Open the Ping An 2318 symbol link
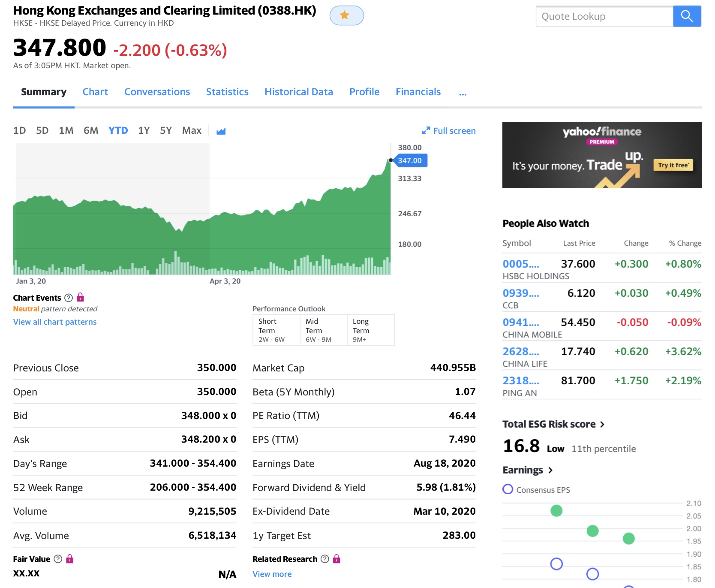 tap(521, 380)
